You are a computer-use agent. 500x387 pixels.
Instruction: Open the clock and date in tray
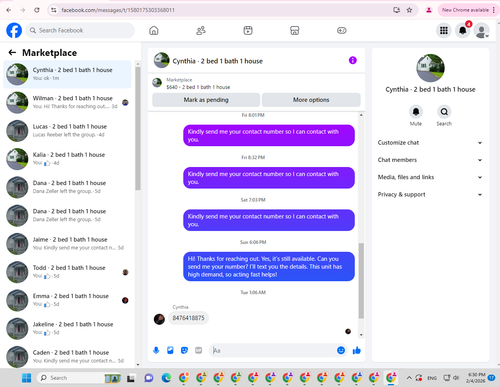476,378
